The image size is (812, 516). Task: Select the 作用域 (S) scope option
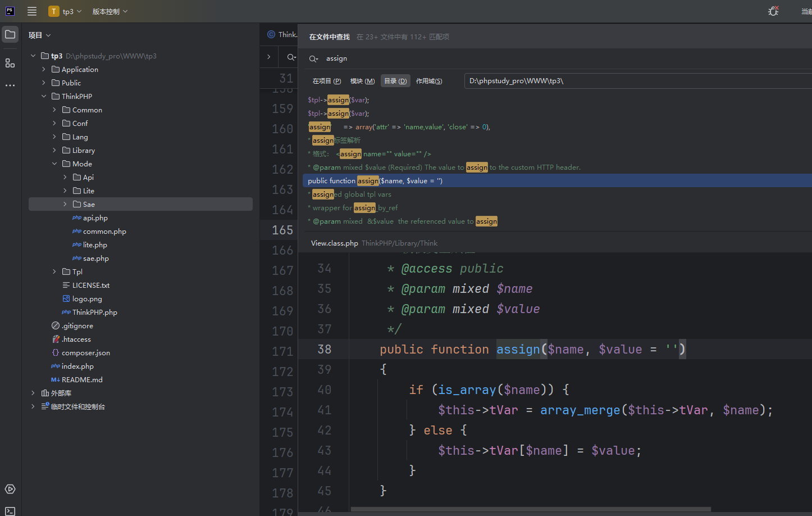click(x=429, y=81)
